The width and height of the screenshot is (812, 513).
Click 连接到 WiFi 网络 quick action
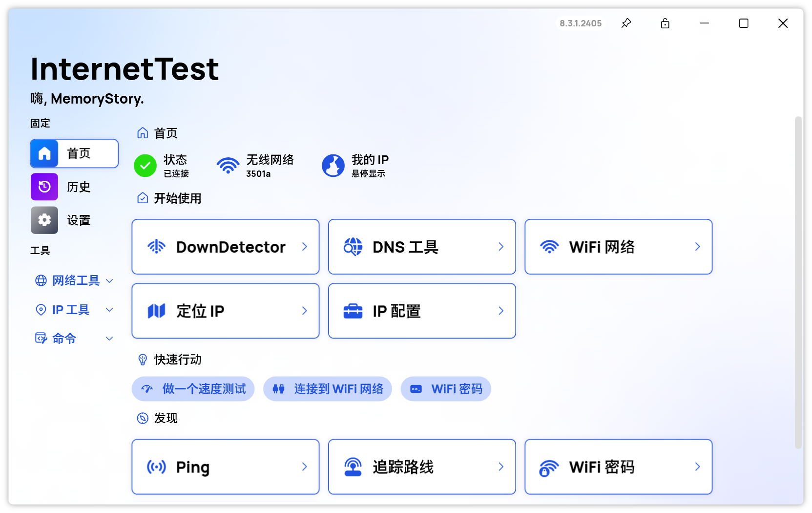tap(328, 389)
